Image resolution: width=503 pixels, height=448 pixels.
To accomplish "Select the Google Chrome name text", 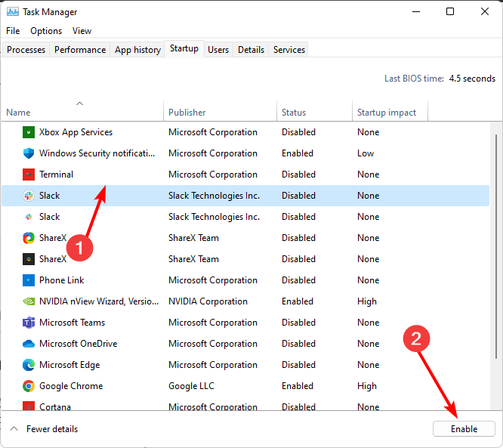I will 71,386.
